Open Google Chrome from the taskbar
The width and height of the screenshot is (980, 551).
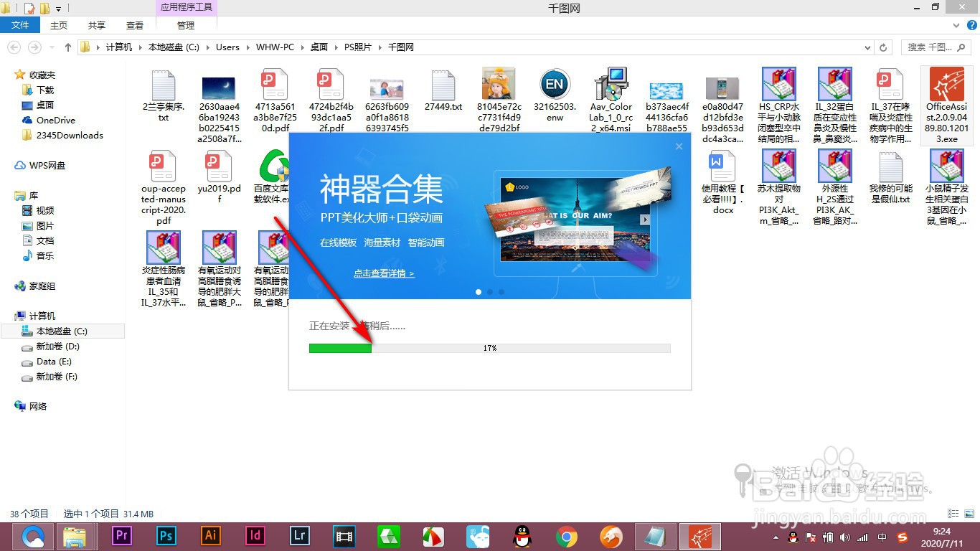[567, 536]
